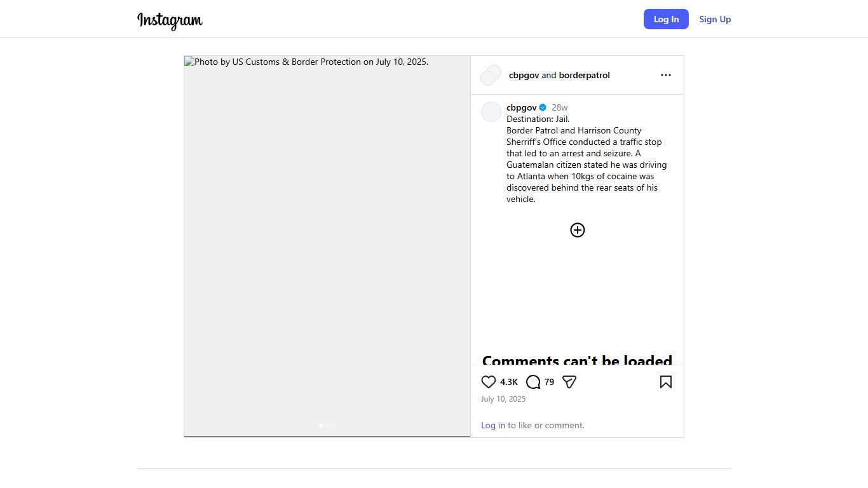Click the 28w timestamp

pos(560,107)
